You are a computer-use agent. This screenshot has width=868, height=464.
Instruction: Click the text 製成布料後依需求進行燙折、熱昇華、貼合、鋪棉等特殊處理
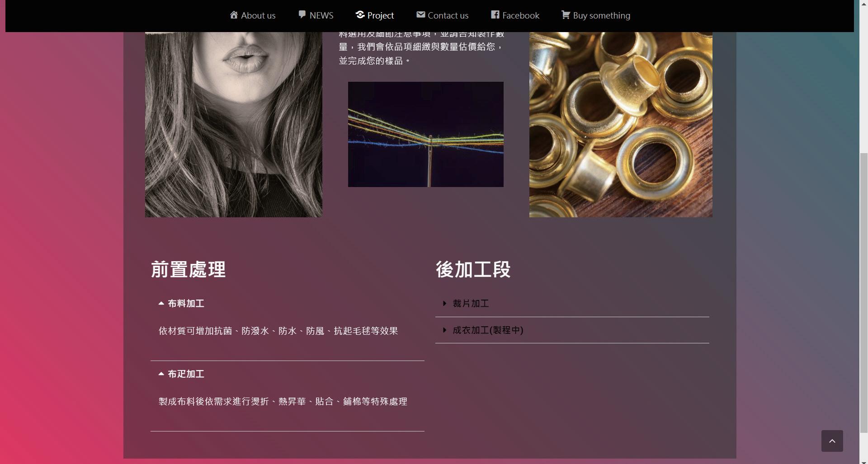point(283,402)
